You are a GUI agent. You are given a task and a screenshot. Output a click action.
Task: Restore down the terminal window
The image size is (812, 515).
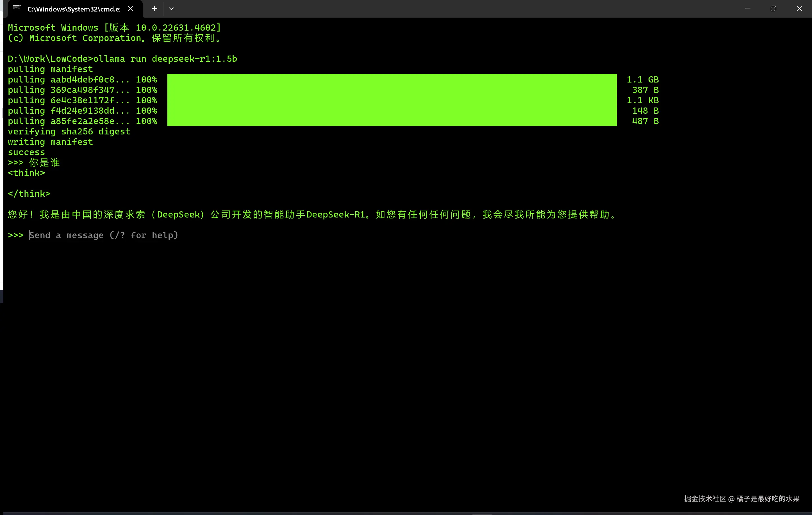(773, 8)
